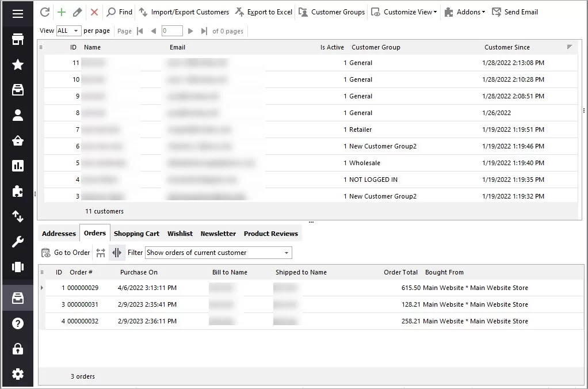Open settings gear in the sidebar
The height and width of the screenshot is (389, 588).
coord(18,374)
